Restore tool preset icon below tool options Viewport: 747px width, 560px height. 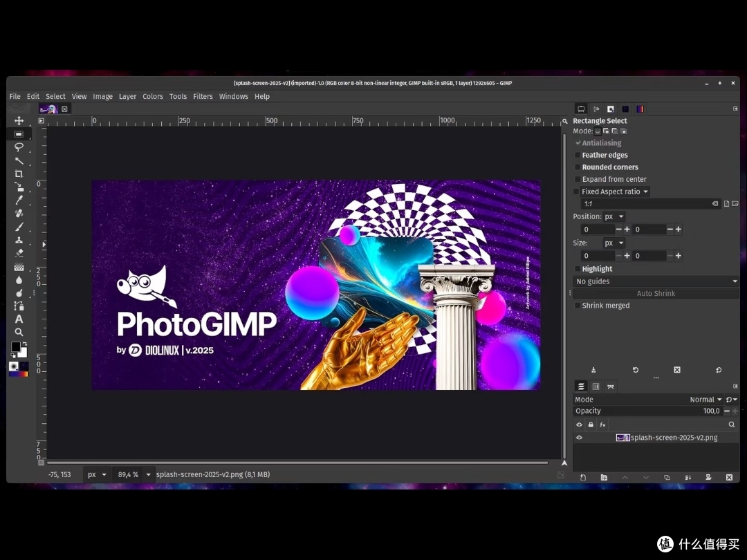coord(635,370)
